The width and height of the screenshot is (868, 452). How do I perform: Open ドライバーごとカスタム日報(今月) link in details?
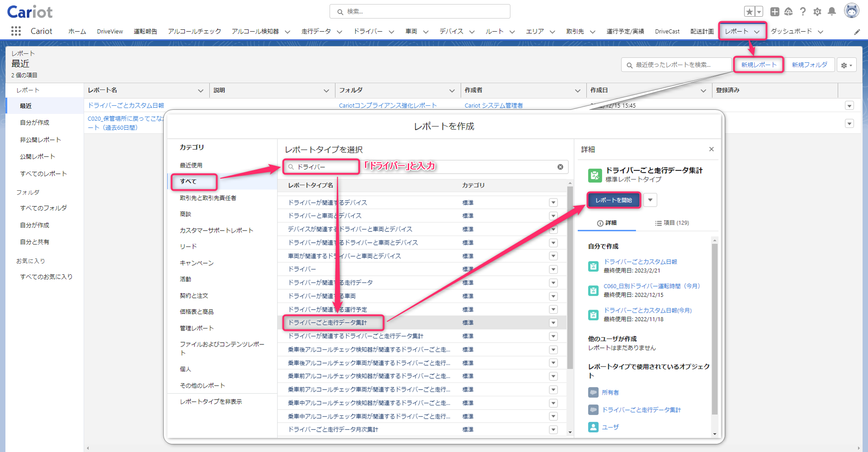[647, 311]
